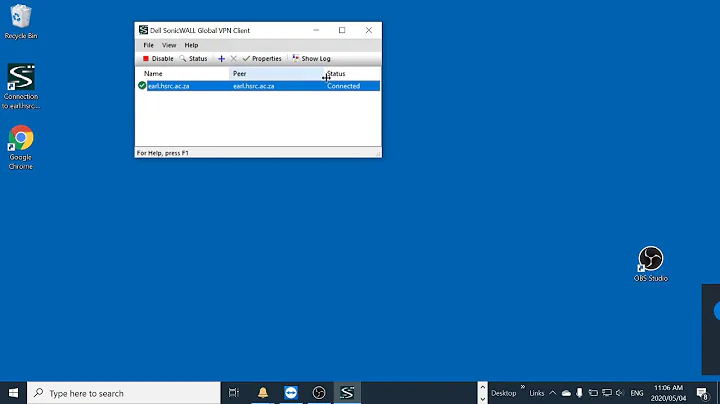This screenshot has width=720, height=404.
Task: Click taskbar scroll up arrow
Action: 482,387
